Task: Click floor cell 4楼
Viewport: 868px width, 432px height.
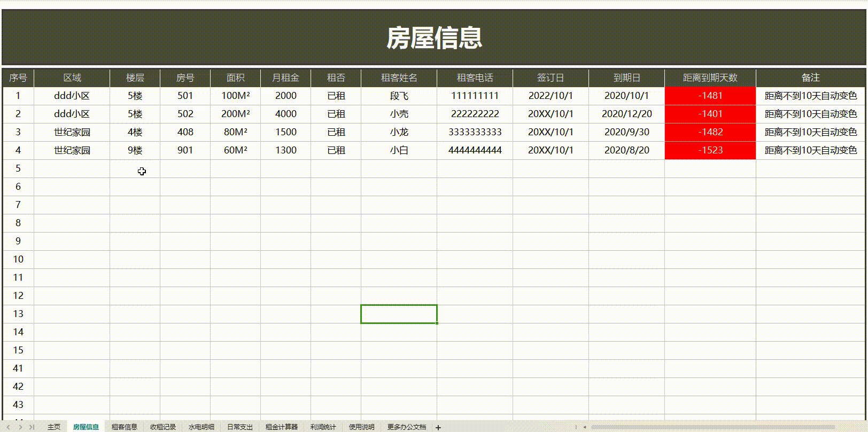Action: 135,133
